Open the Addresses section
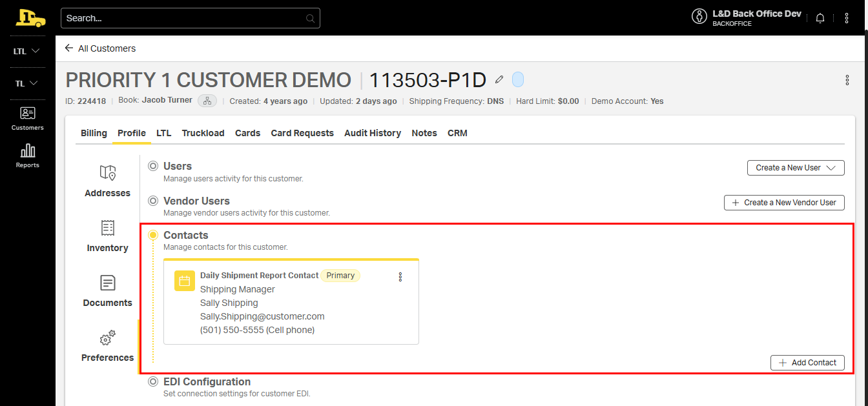The height and width of the screenshot is (406, 868). pos(107,181)
